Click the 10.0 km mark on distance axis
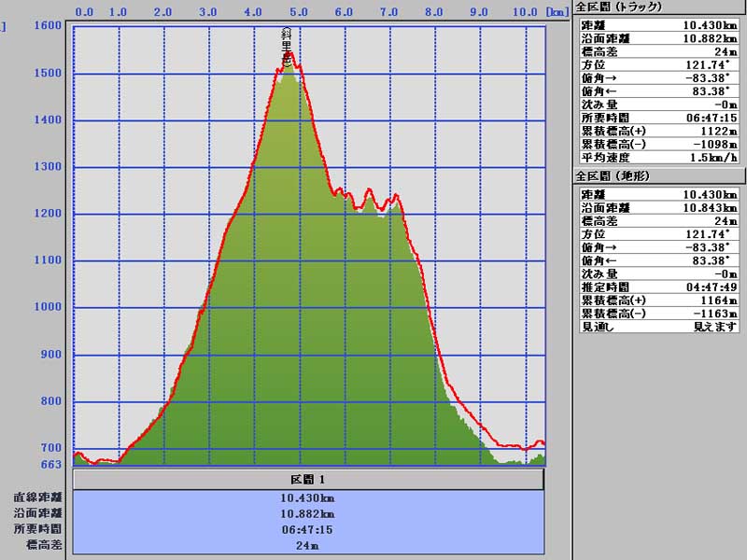Screen dimensions: 747x560 pos(525,12)
